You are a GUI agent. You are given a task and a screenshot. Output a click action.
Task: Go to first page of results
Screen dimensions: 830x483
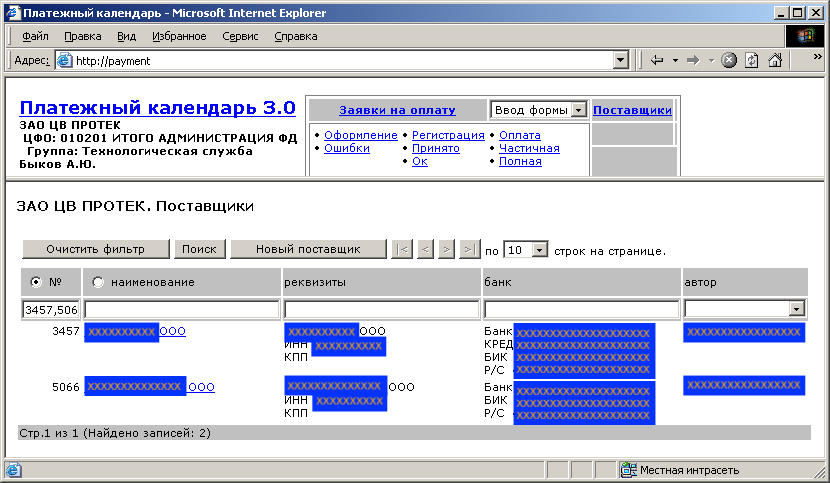coord(402,249)
